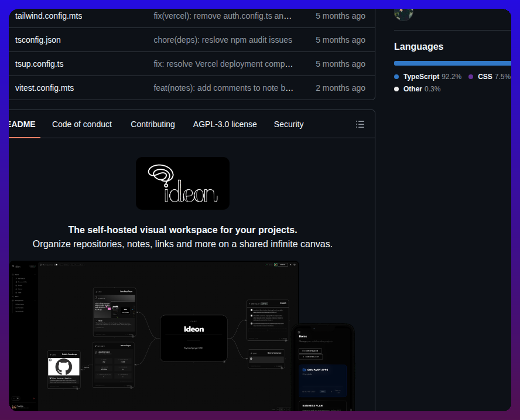520x420 pixels.
Task: Open the Security tab
Action: 289,124
